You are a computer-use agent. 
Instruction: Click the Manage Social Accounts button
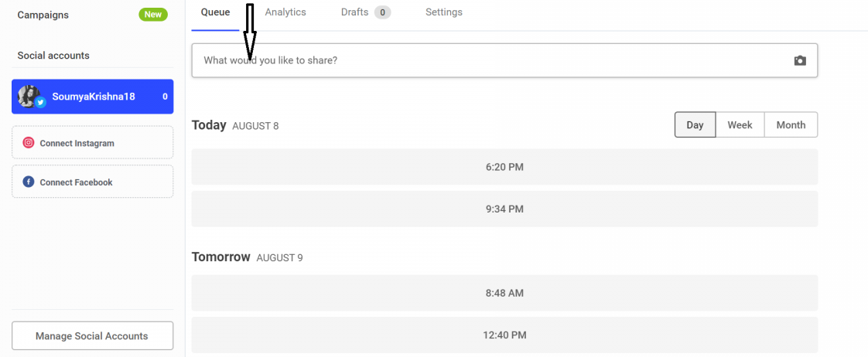pyautogui.click(x=92, y=335)
